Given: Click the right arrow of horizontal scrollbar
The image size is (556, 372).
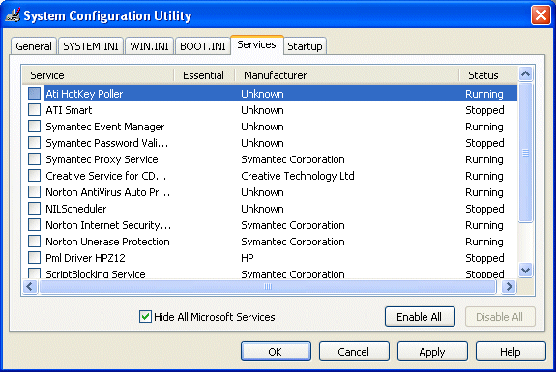Looking at the screenshot, I should point(509,287).
